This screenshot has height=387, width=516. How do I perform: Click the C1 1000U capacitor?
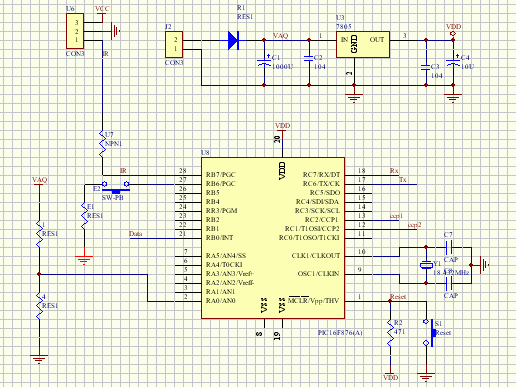[x=264, y=62]
